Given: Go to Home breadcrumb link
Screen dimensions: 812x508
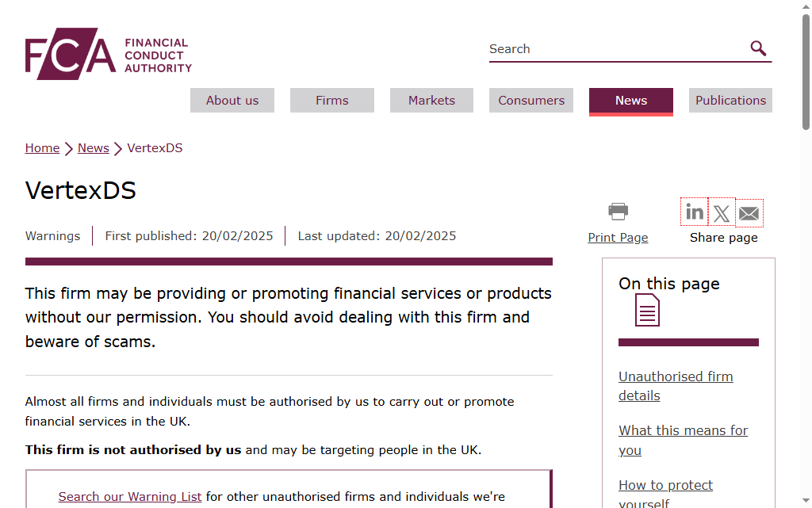Looking at the screenshot, I should 43,148.
